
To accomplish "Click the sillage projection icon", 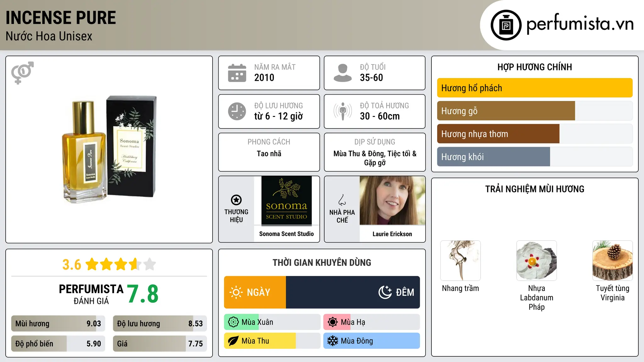I will tap(343, 111).
